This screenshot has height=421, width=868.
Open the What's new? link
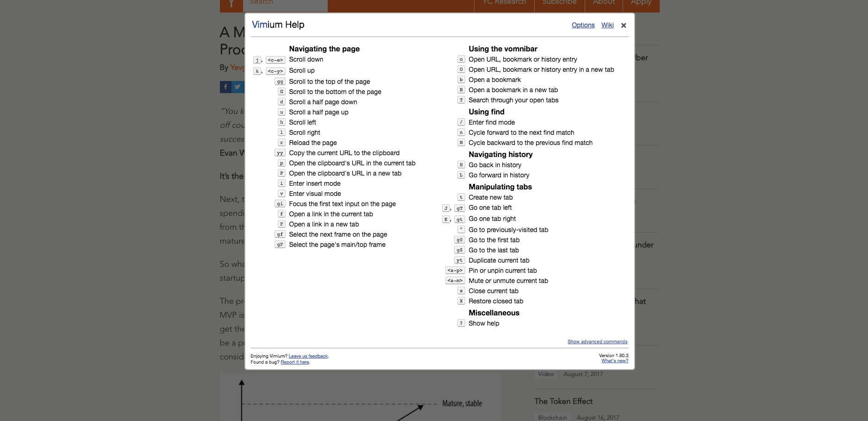click(x=615, y=361)
